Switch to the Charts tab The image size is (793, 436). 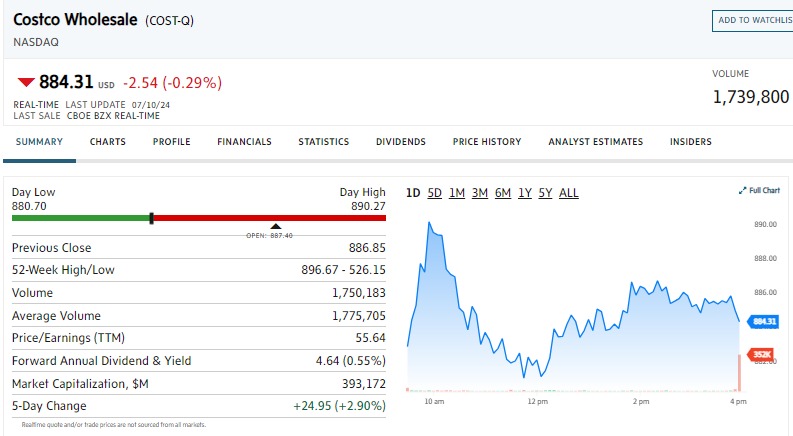[108, 142]
